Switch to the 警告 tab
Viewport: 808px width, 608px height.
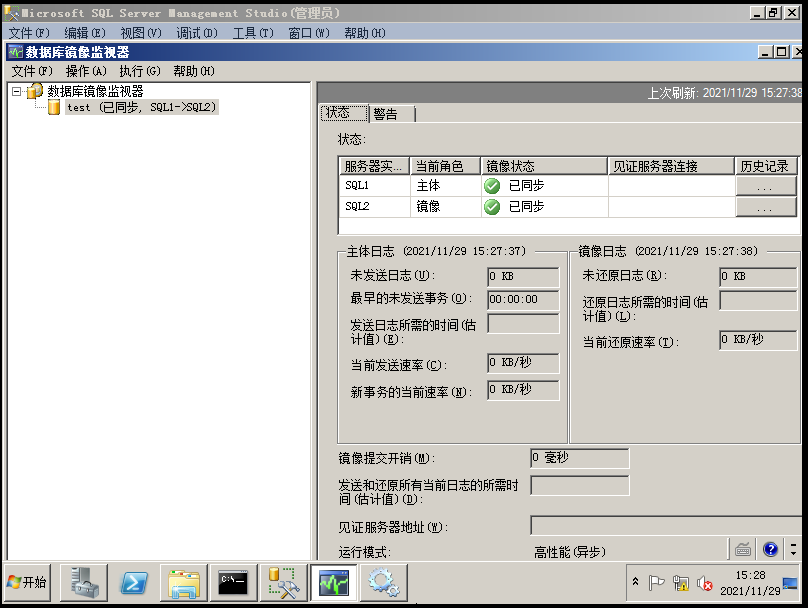point(393,114)
